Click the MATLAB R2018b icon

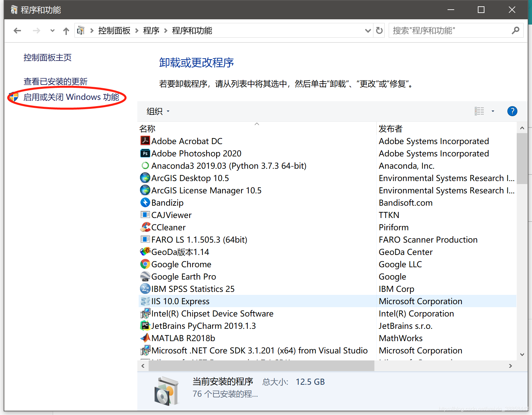click(x=145, y=338)
